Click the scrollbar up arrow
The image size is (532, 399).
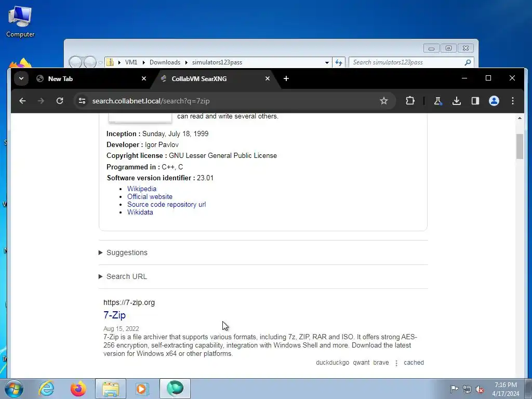click(520, 118)
